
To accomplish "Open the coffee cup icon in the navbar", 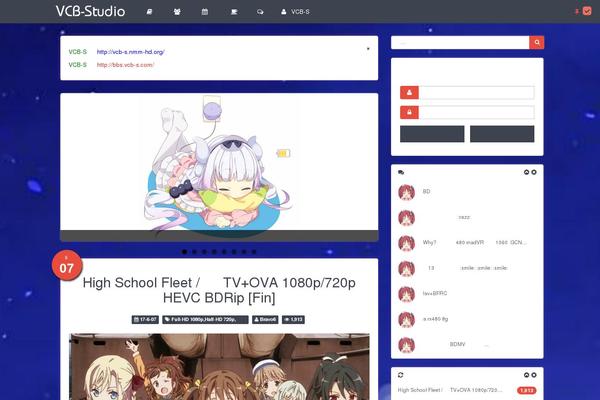I will tap(234, 12).
